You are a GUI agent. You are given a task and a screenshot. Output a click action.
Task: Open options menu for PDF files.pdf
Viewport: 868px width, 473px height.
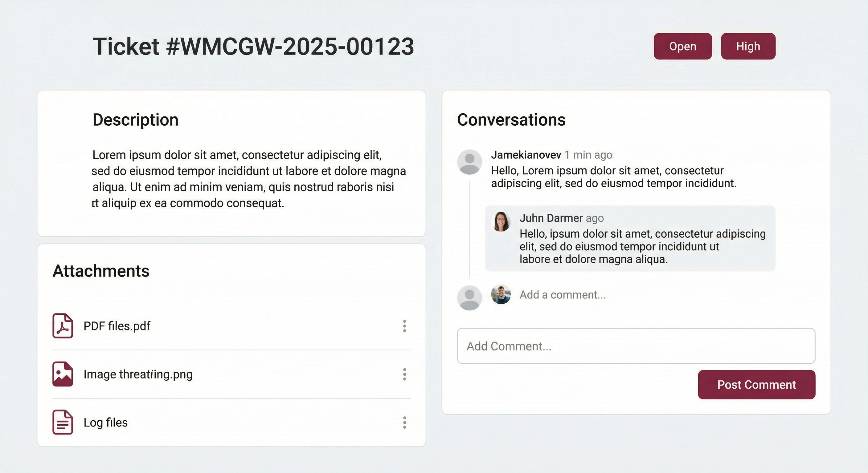pos(405,326)
